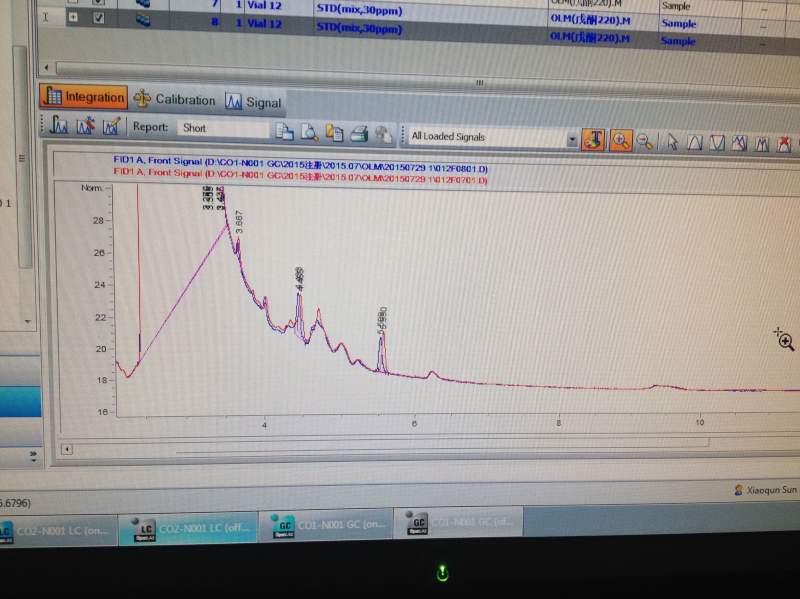The image size is (800, 599).
Task: Click the peak label near 4.4 minutes
Action: [299, 279]
